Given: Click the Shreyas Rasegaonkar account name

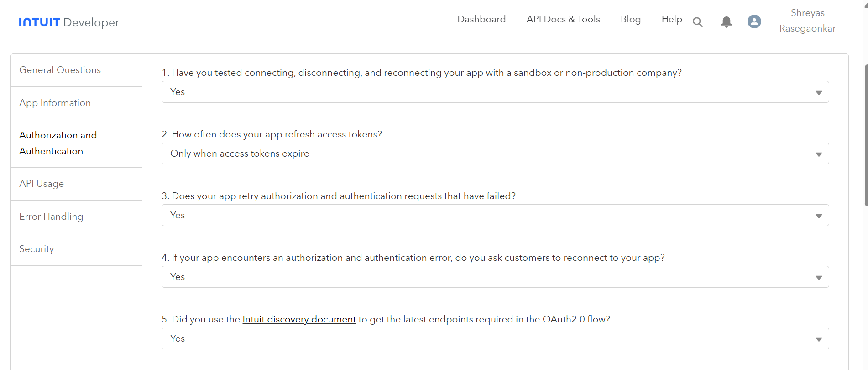Looking at the screenshot, I should 807,21.
